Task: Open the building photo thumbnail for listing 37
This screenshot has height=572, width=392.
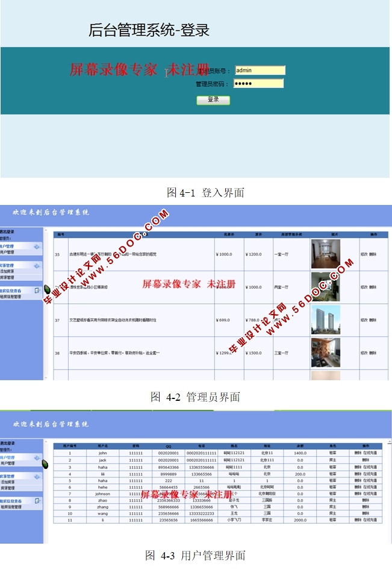Action: [325, 319]
